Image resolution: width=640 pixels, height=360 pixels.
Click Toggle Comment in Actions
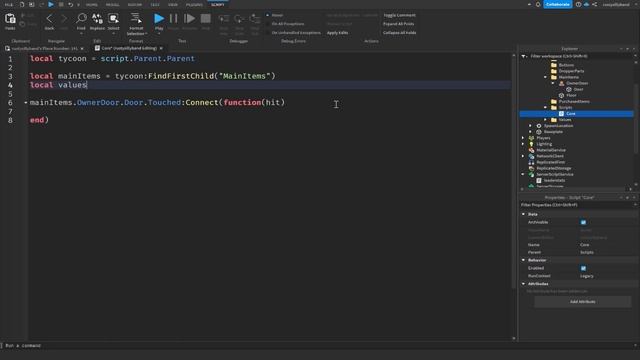tap(399, 15)
